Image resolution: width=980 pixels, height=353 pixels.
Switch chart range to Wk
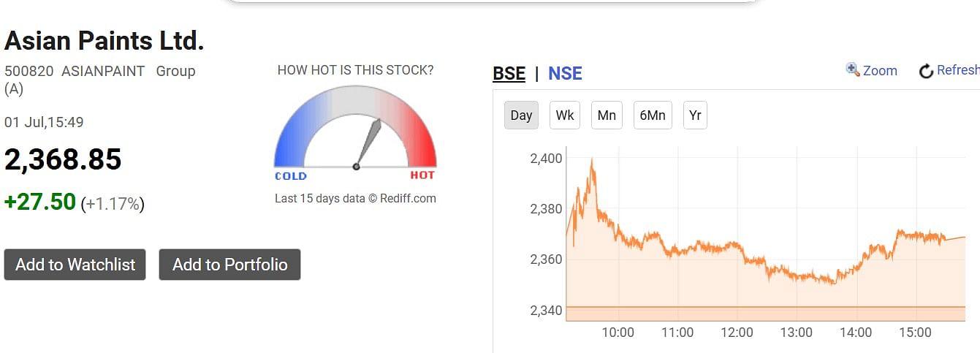coord(565,115)
